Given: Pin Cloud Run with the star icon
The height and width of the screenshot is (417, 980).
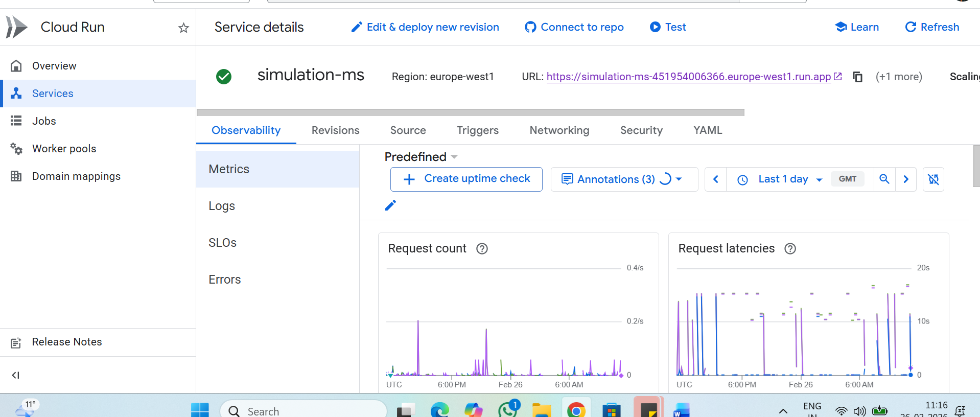Looking at the screenshot, I should click(183, 28).
